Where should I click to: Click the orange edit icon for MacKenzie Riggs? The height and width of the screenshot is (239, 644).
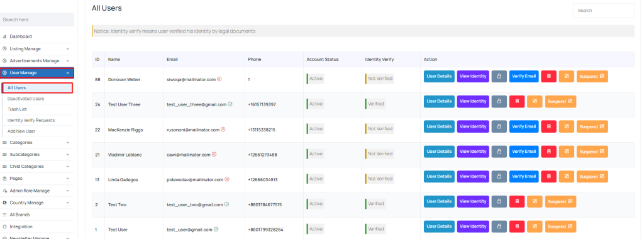pos(567,126)
